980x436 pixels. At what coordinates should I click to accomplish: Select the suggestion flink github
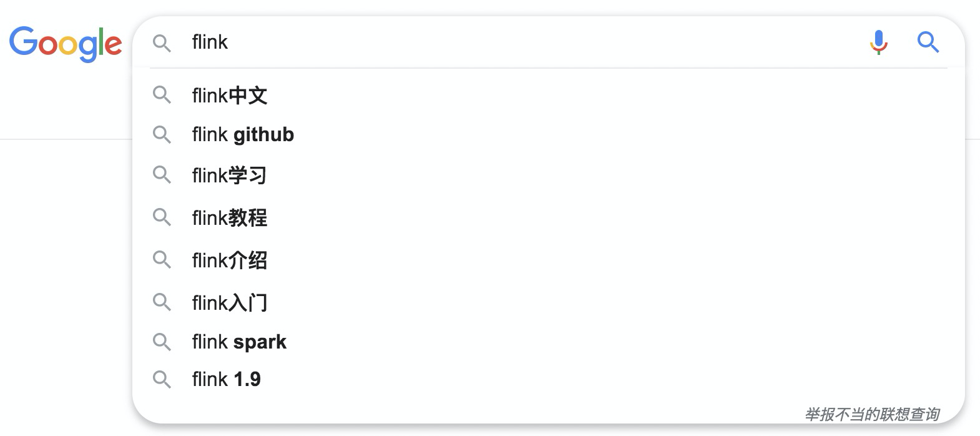tap(243, 134)
